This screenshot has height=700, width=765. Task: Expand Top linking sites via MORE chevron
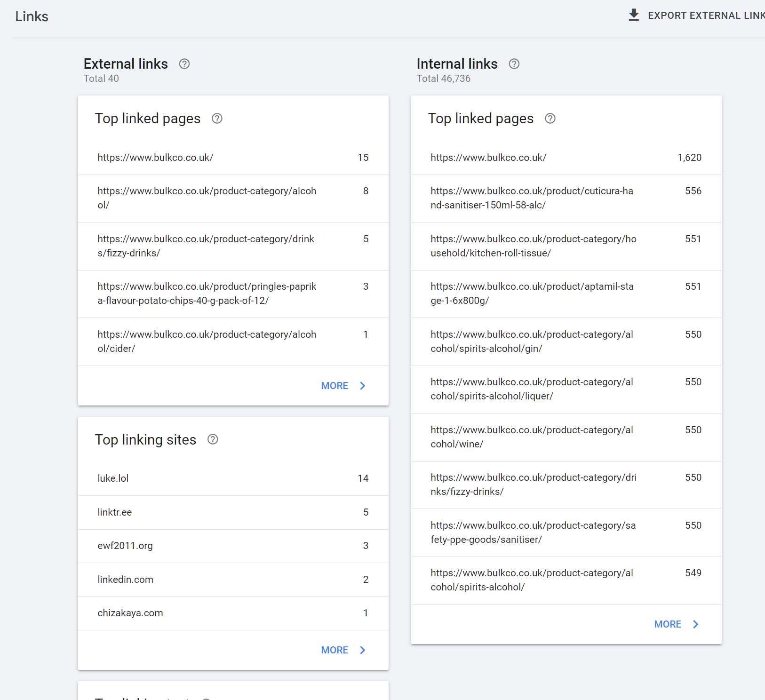click(362, 650)
